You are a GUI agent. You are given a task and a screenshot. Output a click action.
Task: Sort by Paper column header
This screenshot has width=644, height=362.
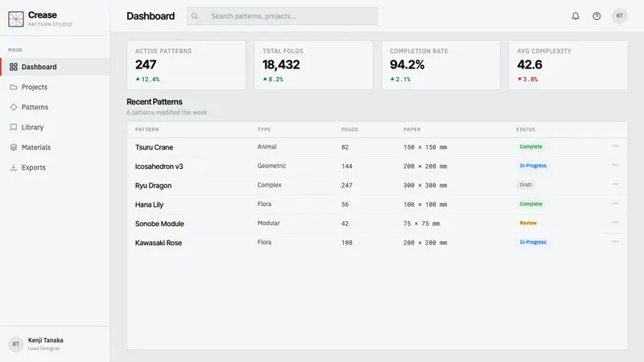[x=412, y=130]
